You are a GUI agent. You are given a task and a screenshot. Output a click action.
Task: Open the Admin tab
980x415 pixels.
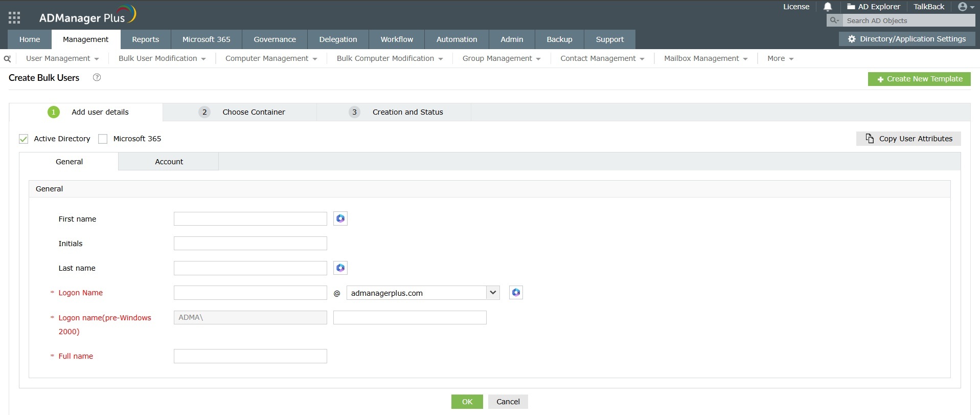(x=512, y=39)
